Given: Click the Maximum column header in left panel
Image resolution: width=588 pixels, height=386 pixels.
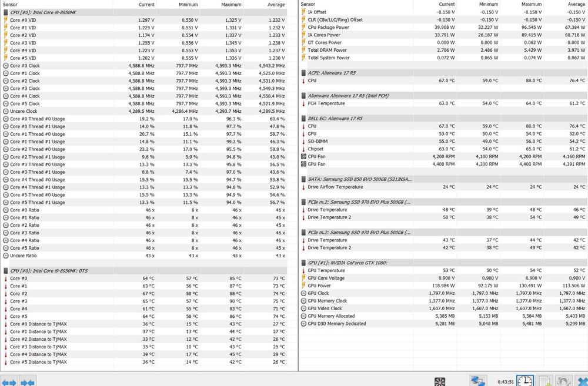Looking at the screenshot, I should pyautogui.click(x=231, y=4).
